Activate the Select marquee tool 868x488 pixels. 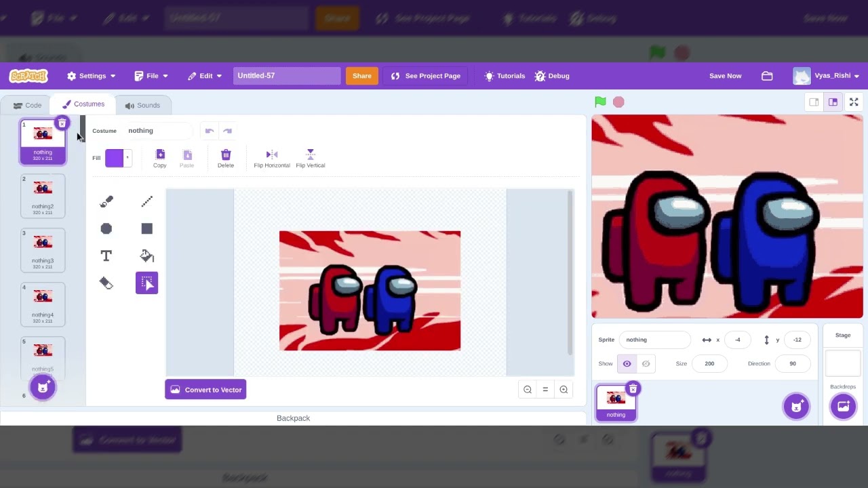146,283
